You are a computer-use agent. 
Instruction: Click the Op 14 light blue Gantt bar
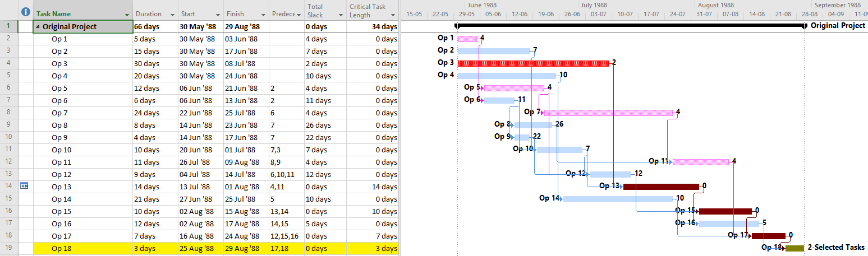pos(618,199)
